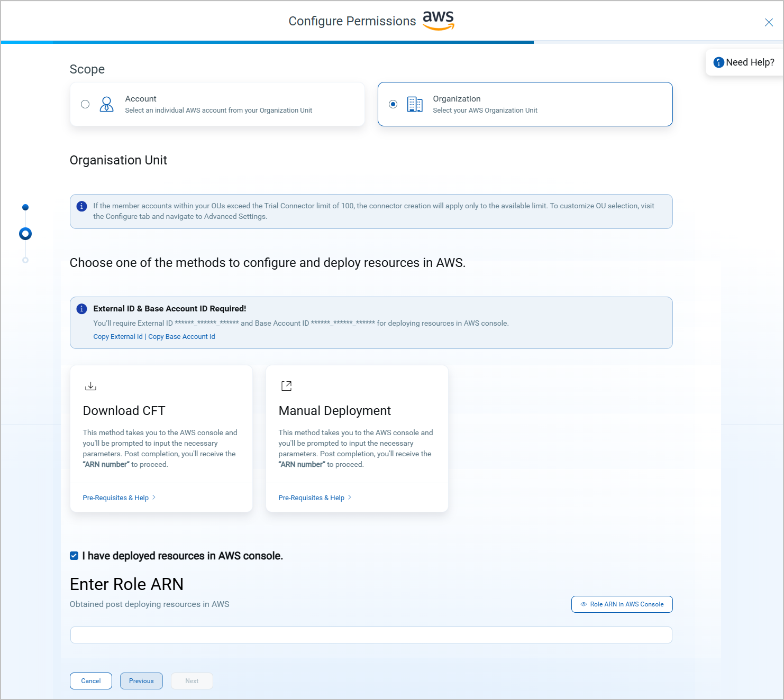Click the disabled Next button
The height and width of the screenshot is (700, 784).
(x=192, y=680)
